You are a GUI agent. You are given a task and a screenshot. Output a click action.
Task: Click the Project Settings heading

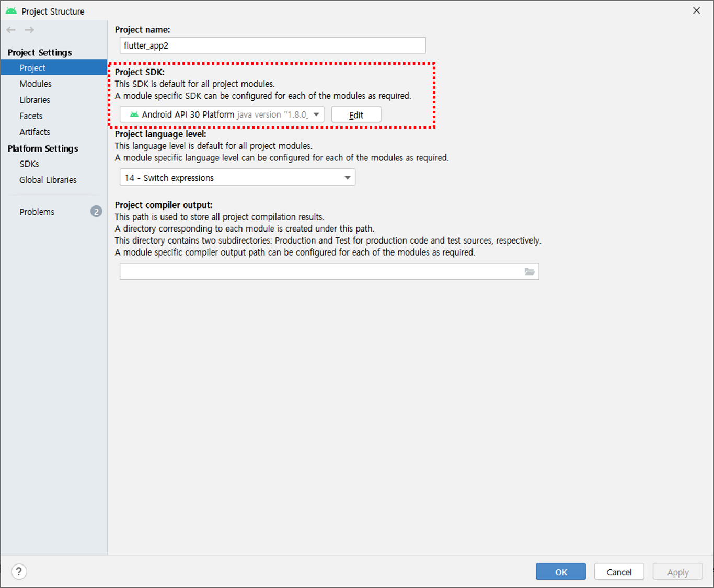(40, 52)
